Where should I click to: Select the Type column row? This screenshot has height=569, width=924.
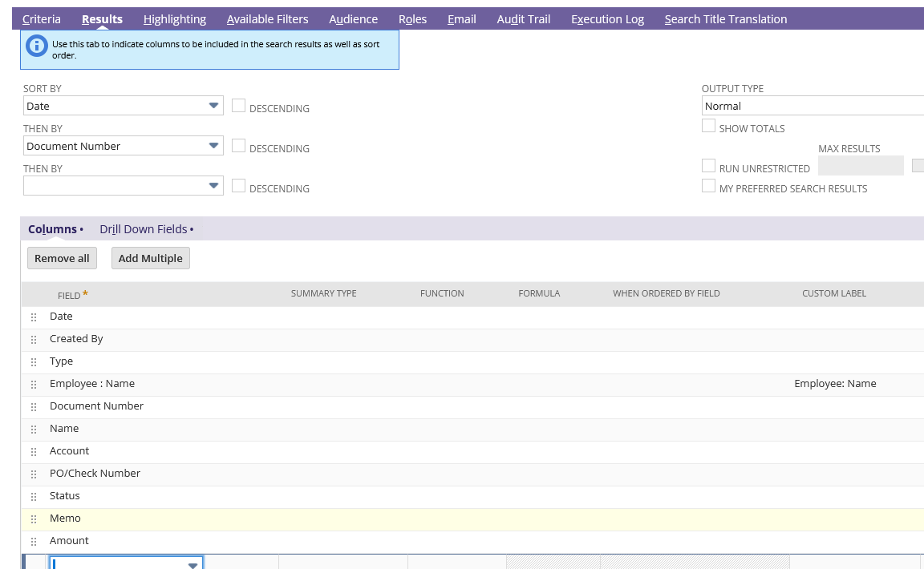tap(472, 361)
